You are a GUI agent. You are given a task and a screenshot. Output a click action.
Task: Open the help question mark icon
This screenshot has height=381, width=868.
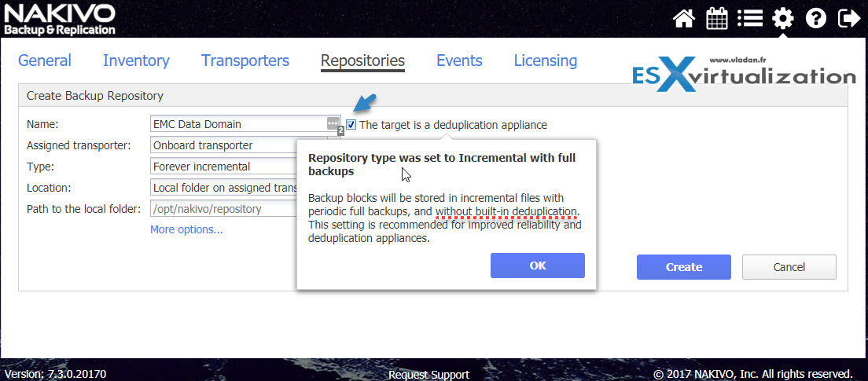click(816, 19)
